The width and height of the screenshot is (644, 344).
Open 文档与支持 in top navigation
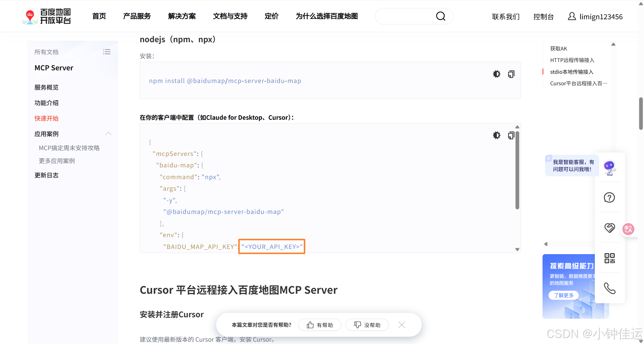click(x=230, y=16)
